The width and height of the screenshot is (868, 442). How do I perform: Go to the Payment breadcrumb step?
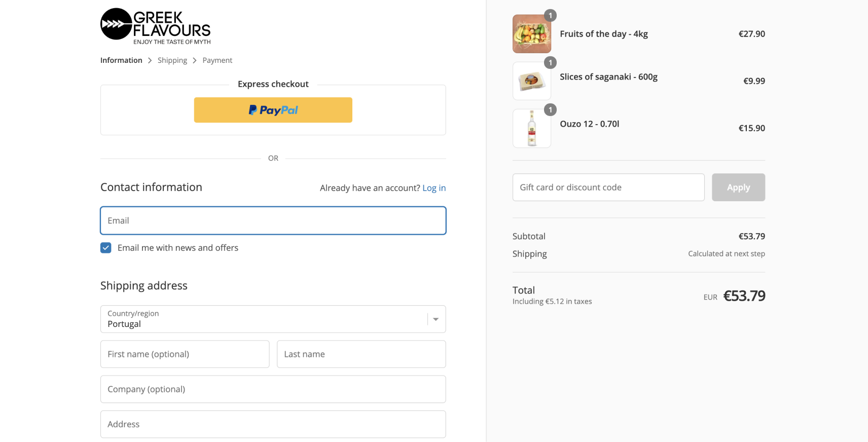[218, 60]
